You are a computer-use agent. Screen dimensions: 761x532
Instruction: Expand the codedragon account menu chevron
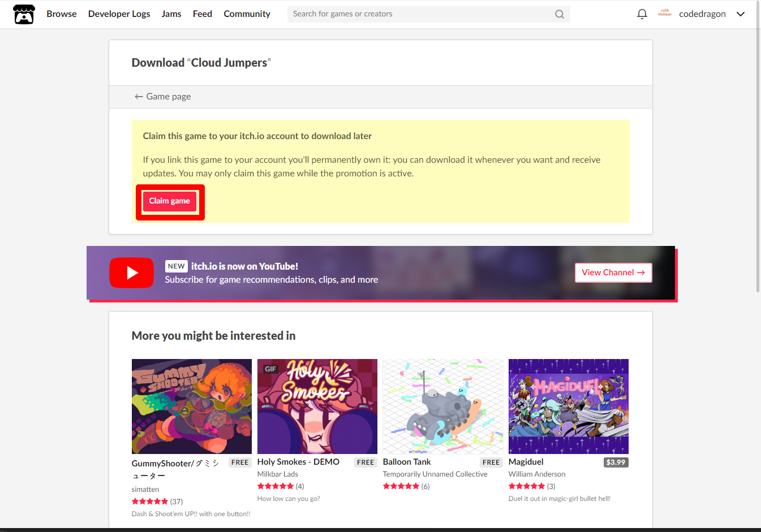click(x=740, y=14)
